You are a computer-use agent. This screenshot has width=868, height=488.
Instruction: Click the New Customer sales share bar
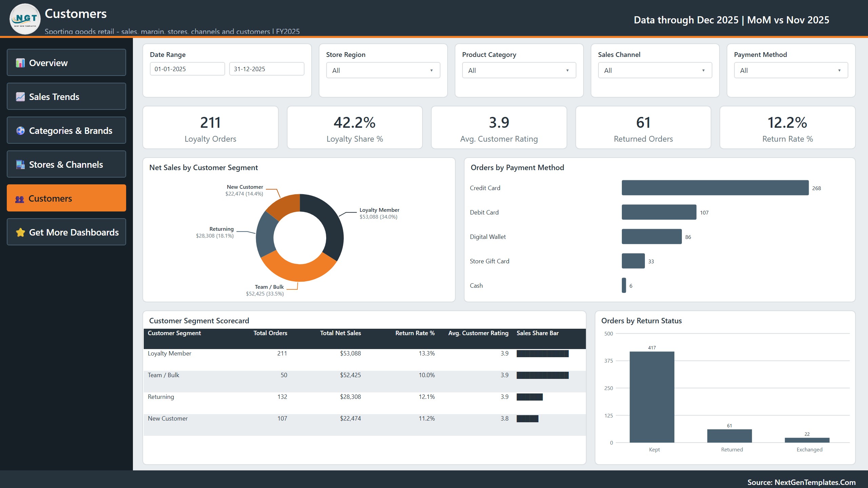tap(528, 419)
